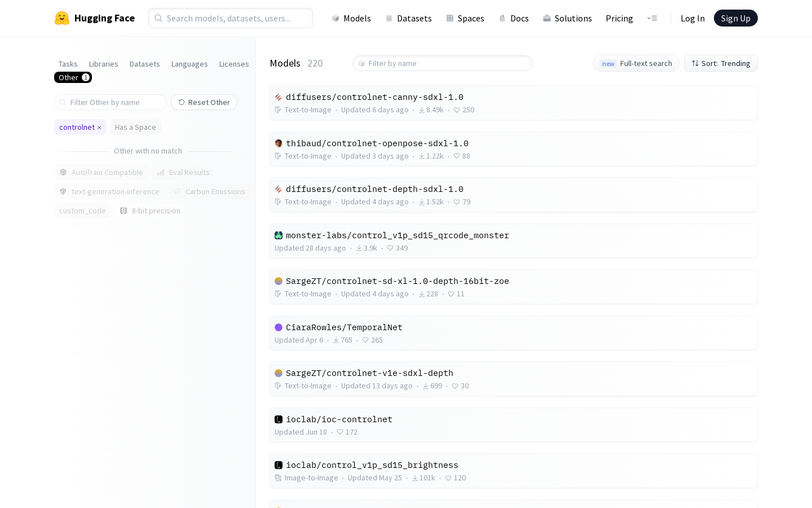The width and height of the screenshot is (812, 508).
Task: Toggle the 8-bit precision filter
Action: (150, 211)
